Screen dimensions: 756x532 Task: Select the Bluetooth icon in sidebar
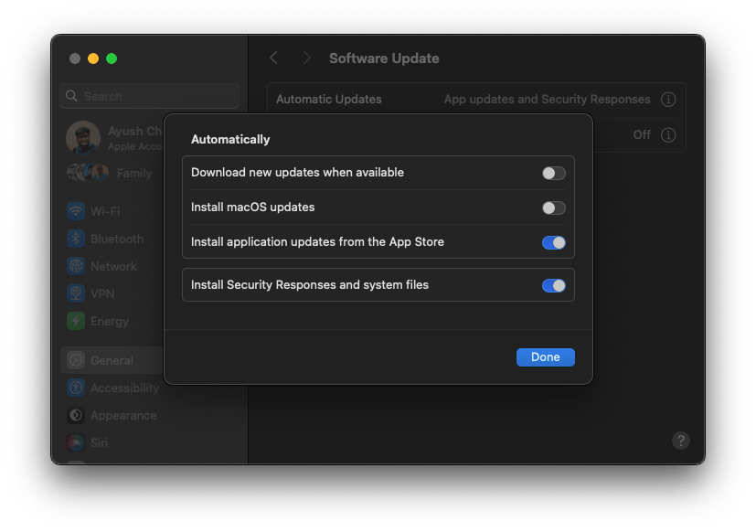coord(76,239)
